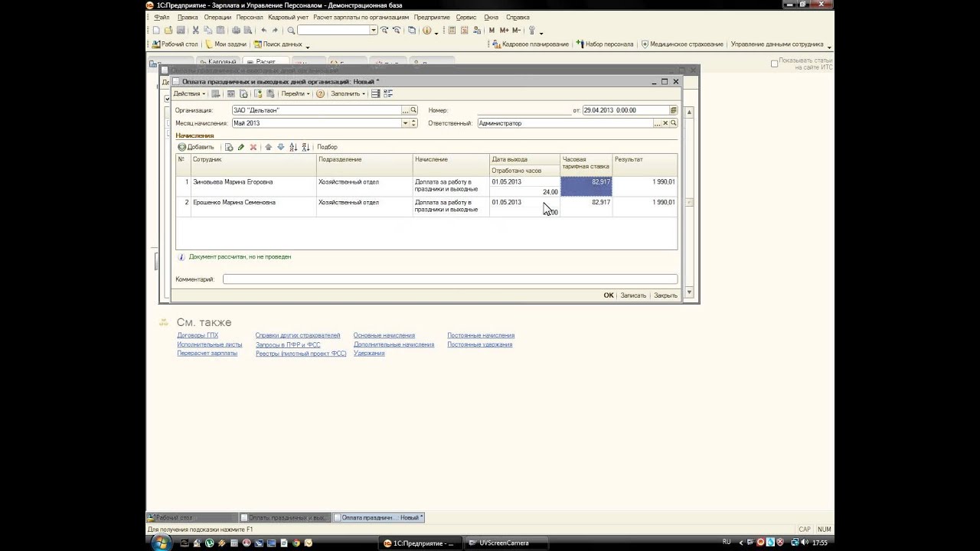Clear the Ответственный field with X
The width and height of the screenshot is (980, 551).
(665, 123)
